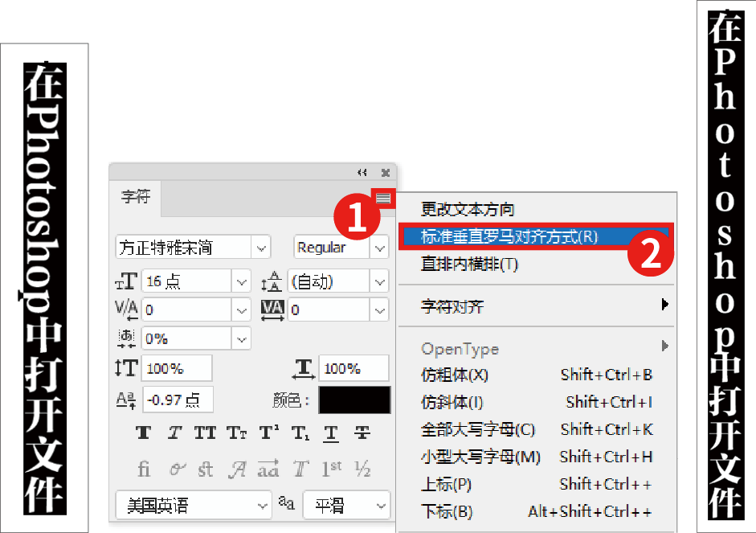This screenshot has width=756, height=533.
Task: Click the Subscript style icon
Action: [x=300, y=433]
